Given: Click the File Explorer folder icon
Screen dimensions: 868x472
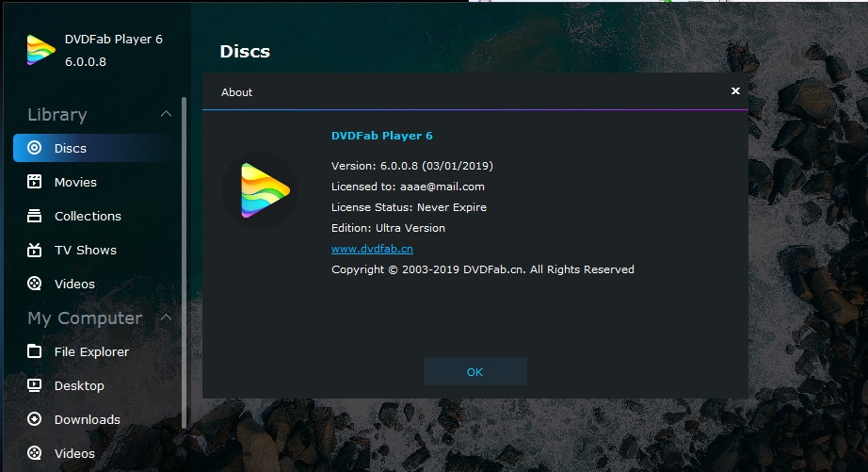Looking at the screenshot, I should tap(34, 351).
